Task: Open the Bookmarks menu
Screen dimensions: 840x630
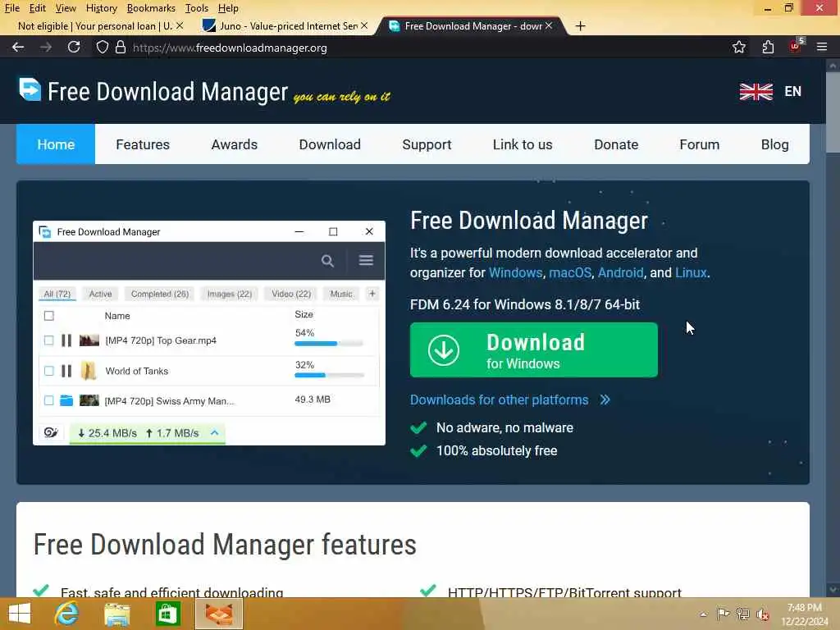Action: click(151, 8)
